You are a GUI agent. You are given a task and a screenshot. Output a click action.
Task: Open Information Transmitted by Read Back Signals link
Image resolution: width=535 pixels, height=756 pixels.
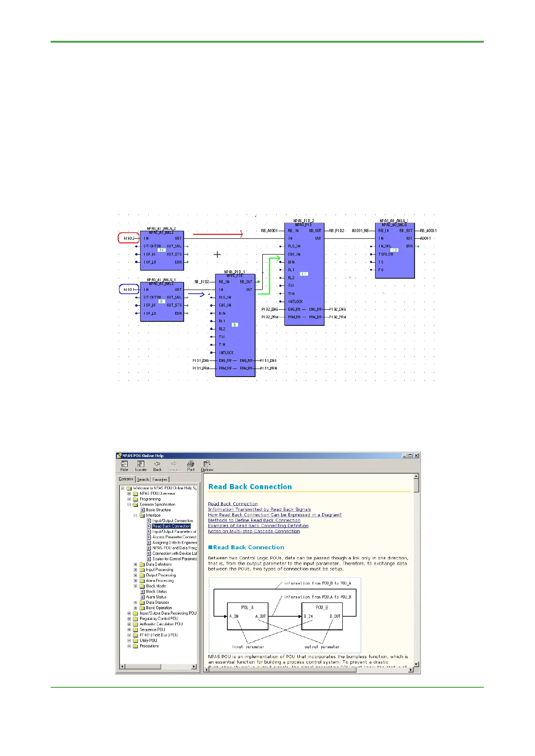tap(259, 509)
